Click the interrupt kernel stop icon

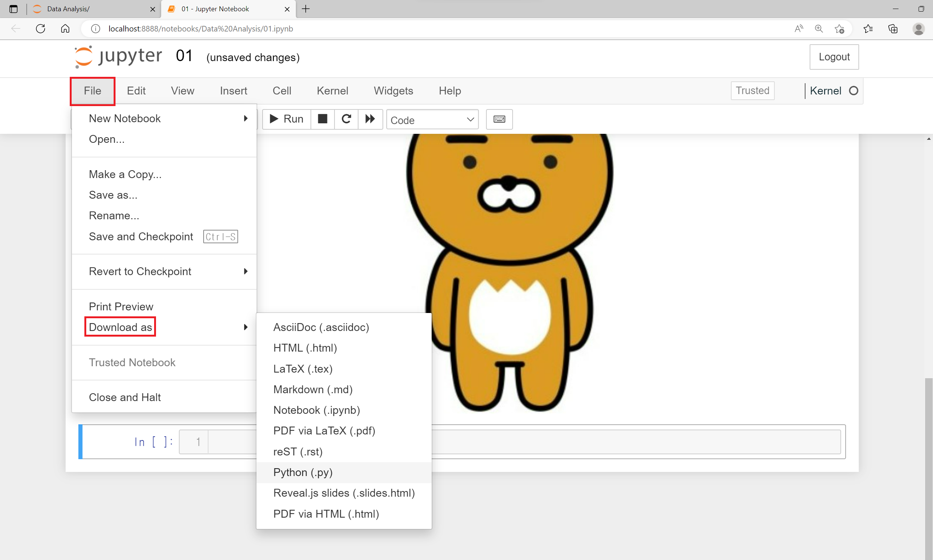322,119
